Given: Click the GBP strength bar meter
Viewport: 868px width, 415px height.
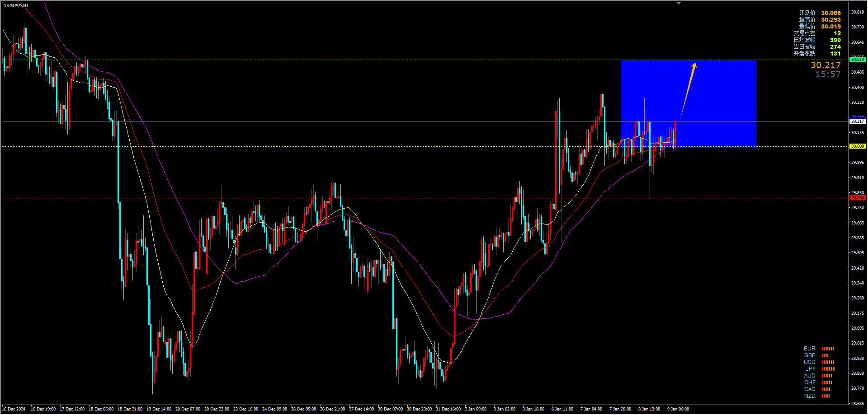Looking at the screenshot, I should pos(825,355).
